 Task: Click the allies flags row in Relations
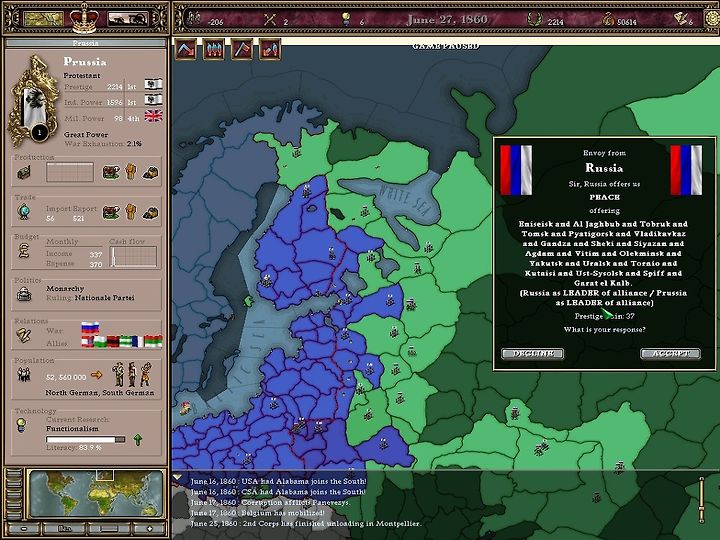pyautogui.click(x=122, y=342)
